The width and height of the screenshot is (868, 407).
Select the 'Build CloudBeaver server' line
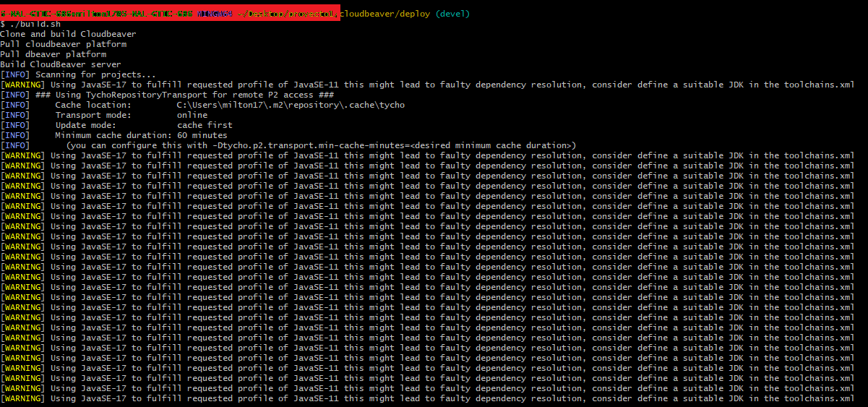61,64
